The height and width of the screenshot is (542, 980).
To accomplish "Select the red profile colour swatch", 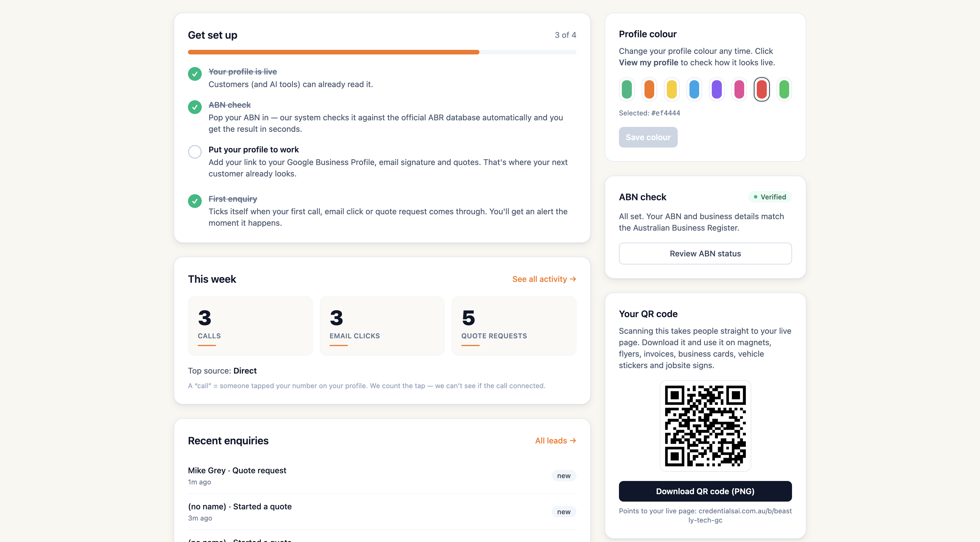I will 762,89.
